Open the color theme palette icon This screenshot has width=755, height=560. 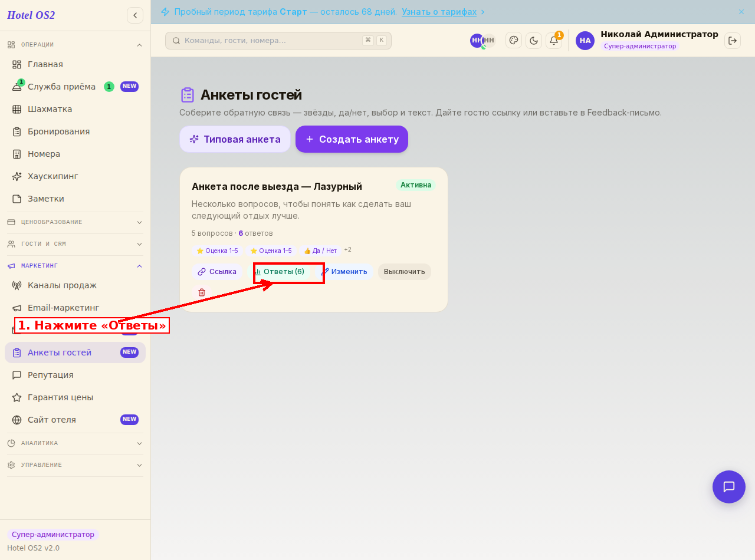coord(514,41)
